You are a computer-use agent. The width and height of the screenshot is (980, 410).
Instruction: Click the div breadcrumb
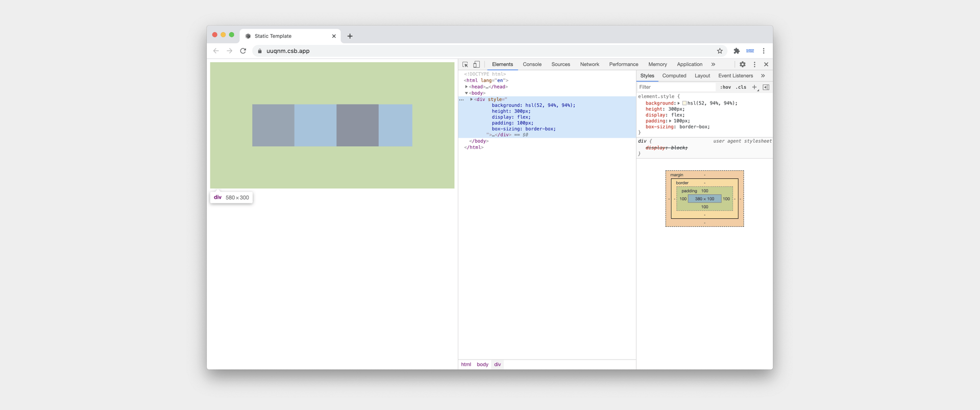point(498,365)
